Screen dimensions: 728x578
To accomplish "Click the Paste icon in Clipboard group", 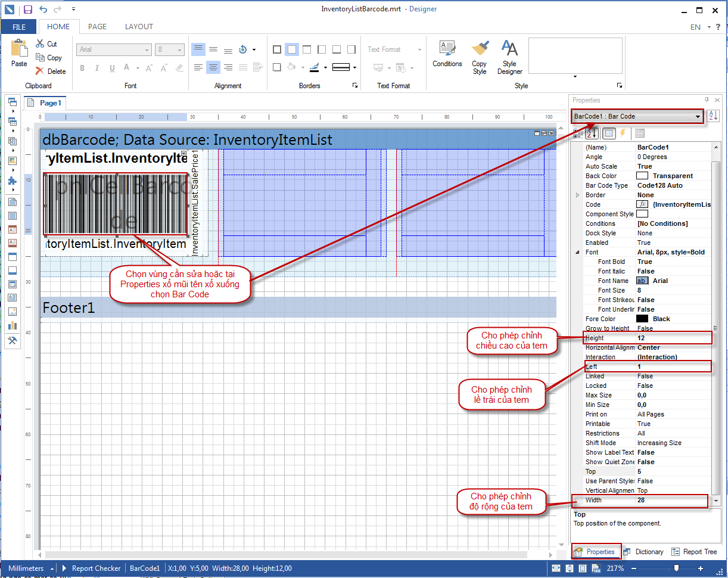I will 19,49.
